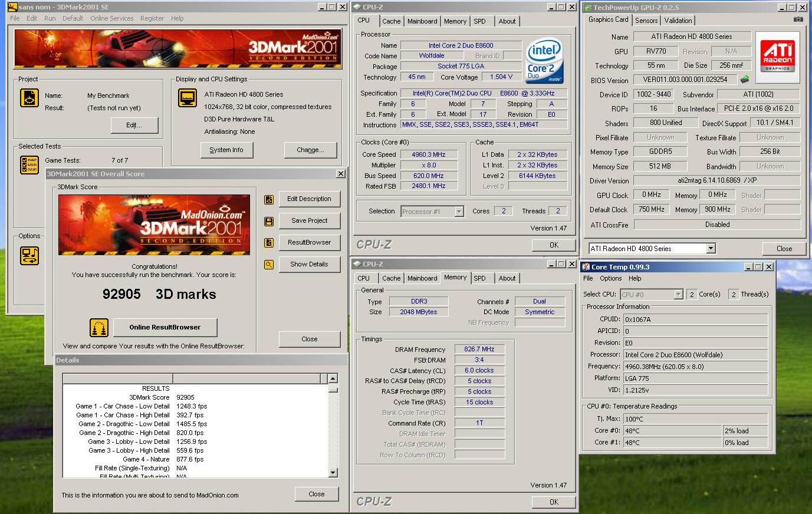Open the Sensors tab in GPU-Z
The width and height of the screenshot is (812, 514).
point(646,21)
